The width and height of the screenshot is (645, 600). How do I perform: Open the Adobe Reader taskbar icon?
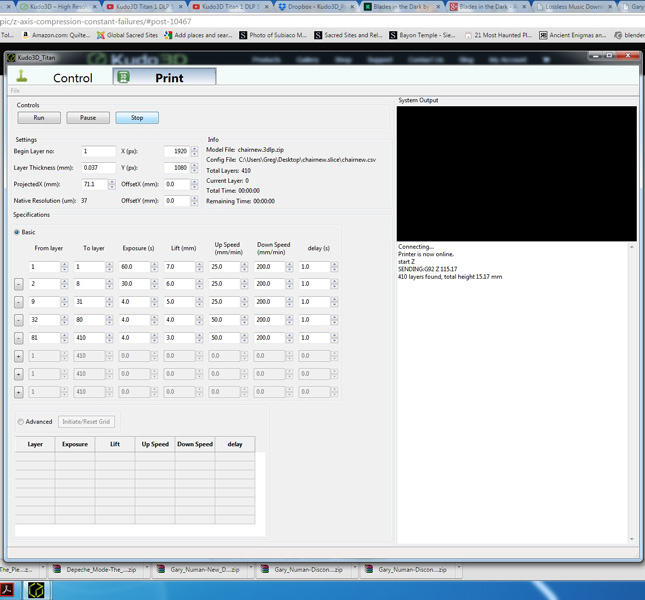pos(8,590)
